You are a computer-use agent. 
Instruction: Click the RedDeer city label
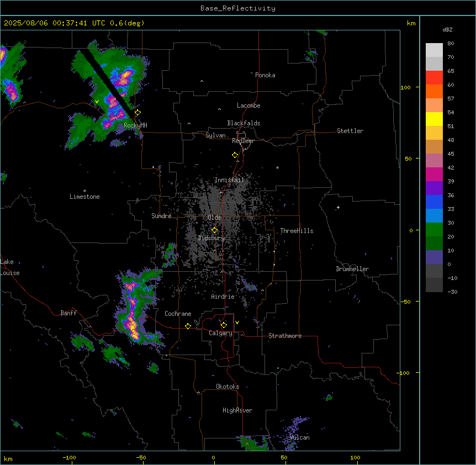point(243,141)
